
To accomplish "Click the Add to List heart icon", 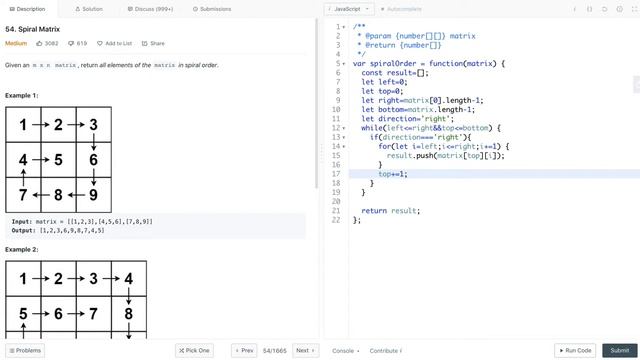I will 100,43.
